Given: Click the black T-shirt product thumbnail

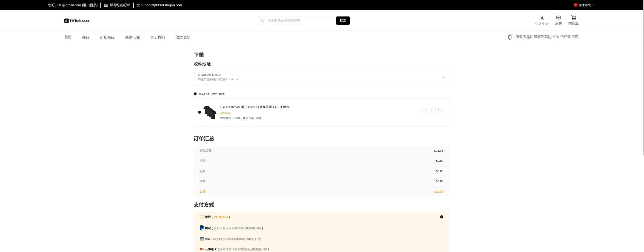Looking at the screenshot, I should 210,112.
